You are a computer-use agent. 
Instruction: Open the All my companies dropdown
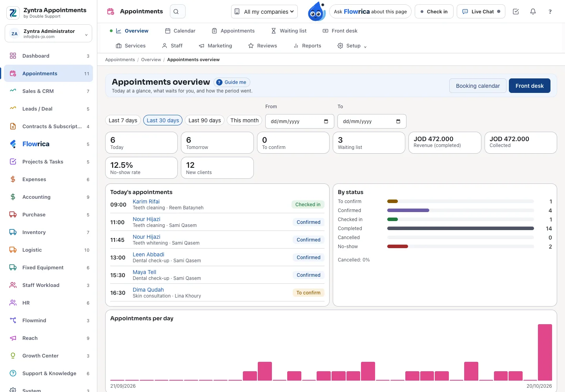264,12
